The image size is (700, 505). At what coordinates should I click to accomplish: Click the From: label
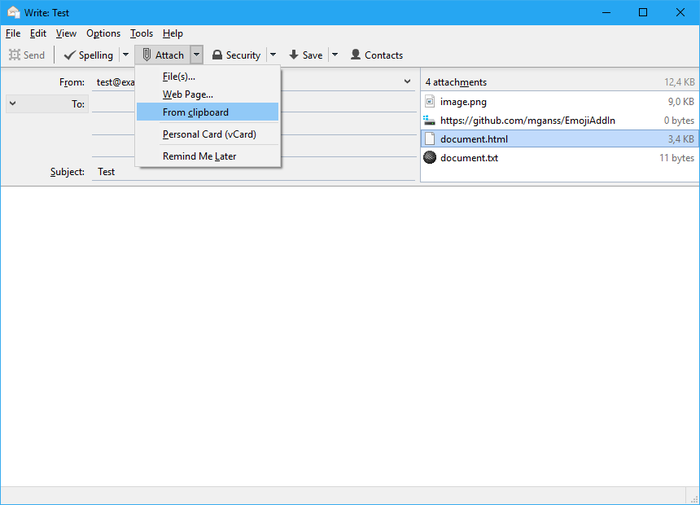click(x=72, y=82)
